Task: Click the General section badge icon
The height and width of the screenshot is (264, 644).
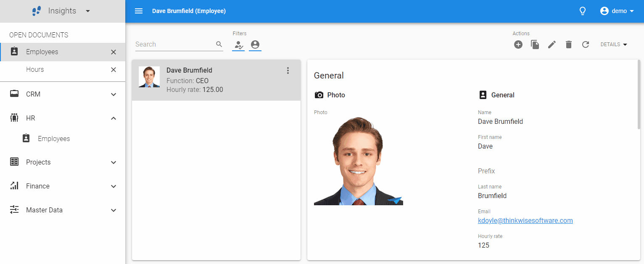Action: tap(483, 95)
